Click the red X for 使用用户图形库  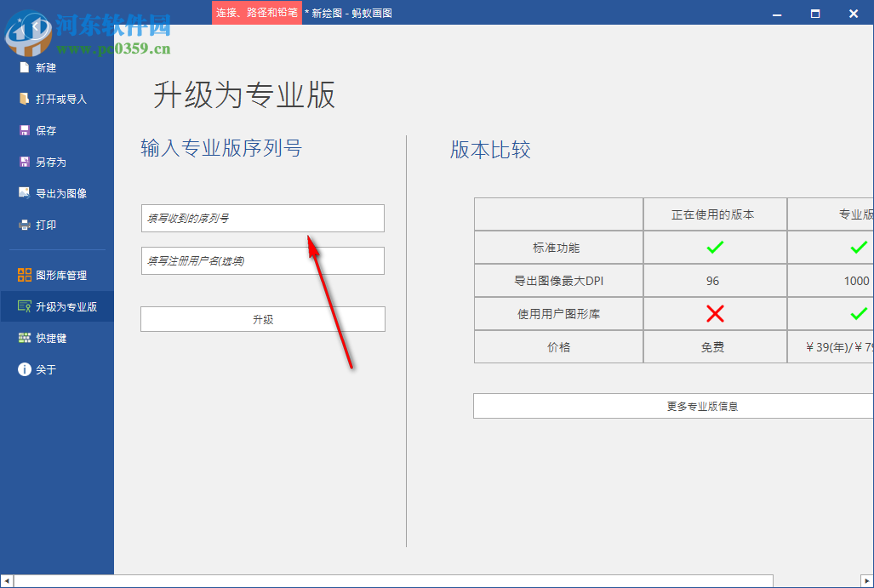714,313
